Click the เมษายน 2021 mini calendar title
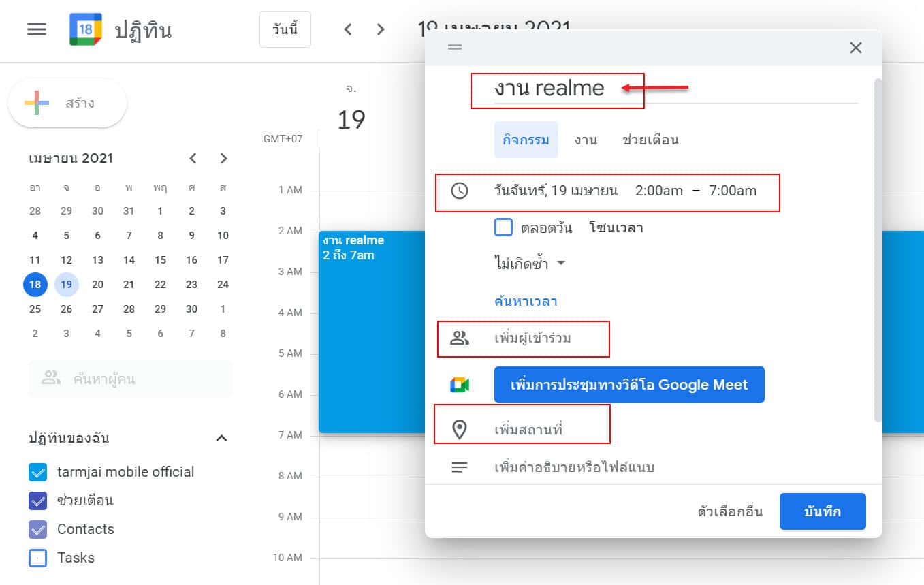This screenshot has height=585, width=924. (71, 159)
